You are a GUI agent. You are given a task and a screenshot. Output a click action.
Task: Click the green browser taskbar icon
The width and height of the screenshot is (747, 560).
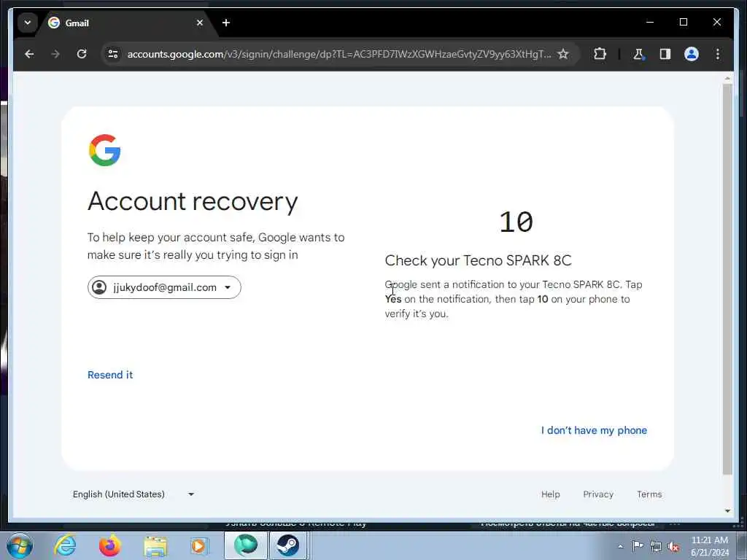click(x=246, y=545)
